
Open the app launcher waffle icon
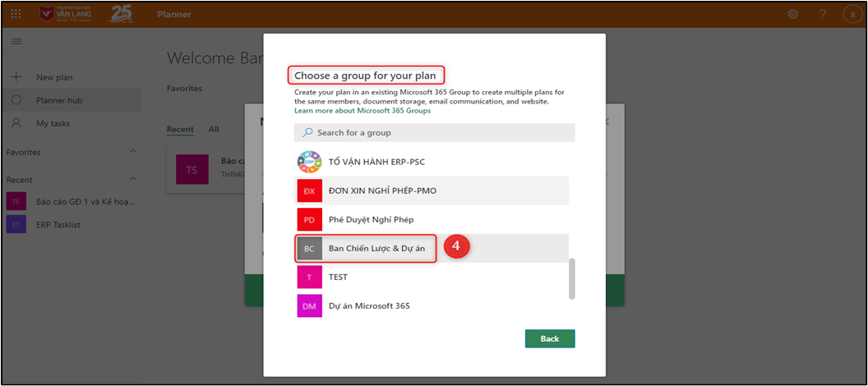point(16,15)
